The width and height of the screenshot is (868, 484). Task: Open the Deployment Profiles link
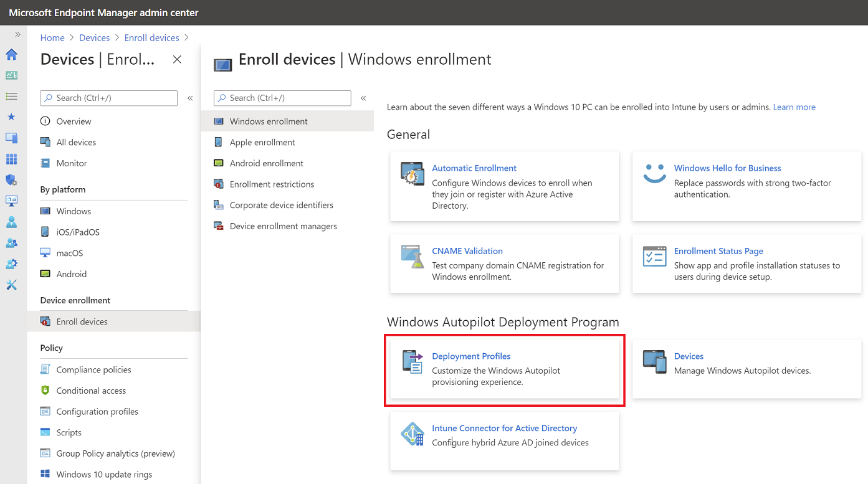(x=471, y=356)
